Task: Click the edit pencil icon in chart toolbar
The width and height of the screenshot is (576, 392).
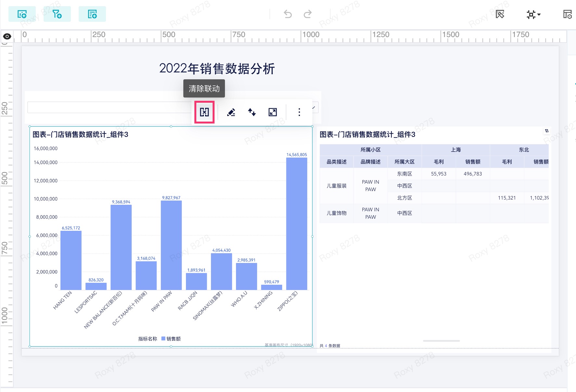Action: [x=231, y=112]
